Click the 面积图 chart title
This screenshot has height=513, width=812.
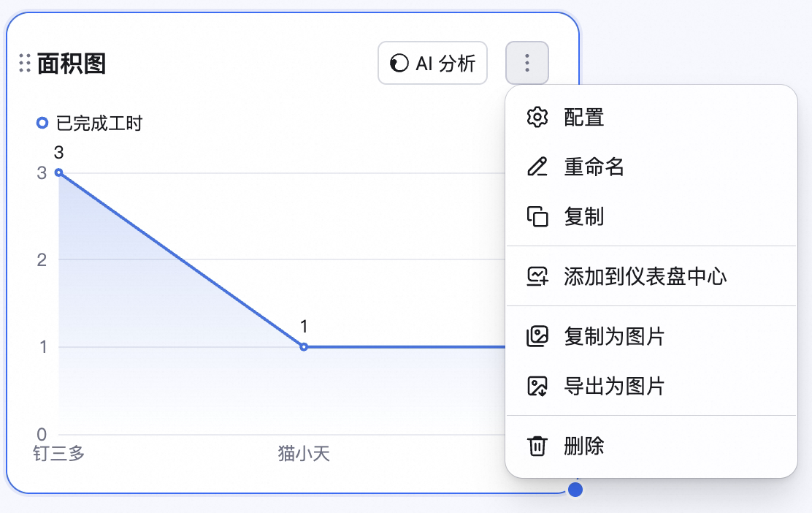72,64
